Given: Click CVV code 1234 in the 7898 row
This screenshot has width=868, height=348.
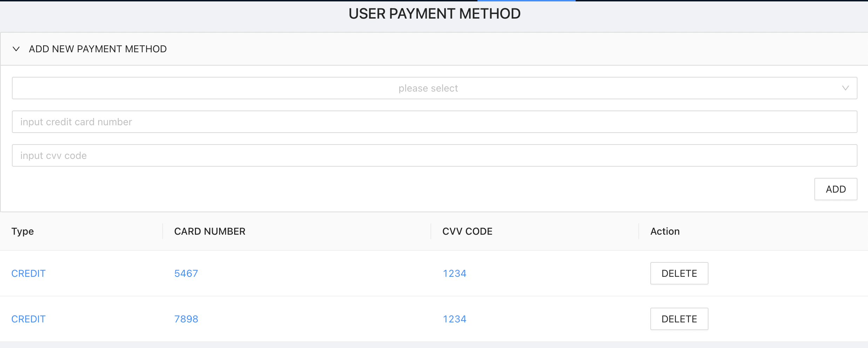Looking at the screenshot, I should [455, 319].
